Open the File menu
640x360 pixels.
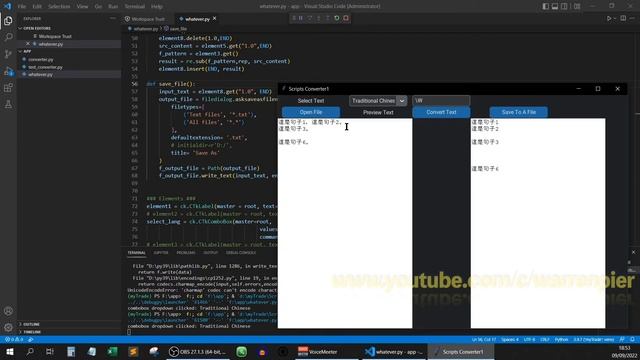[22, 7]
